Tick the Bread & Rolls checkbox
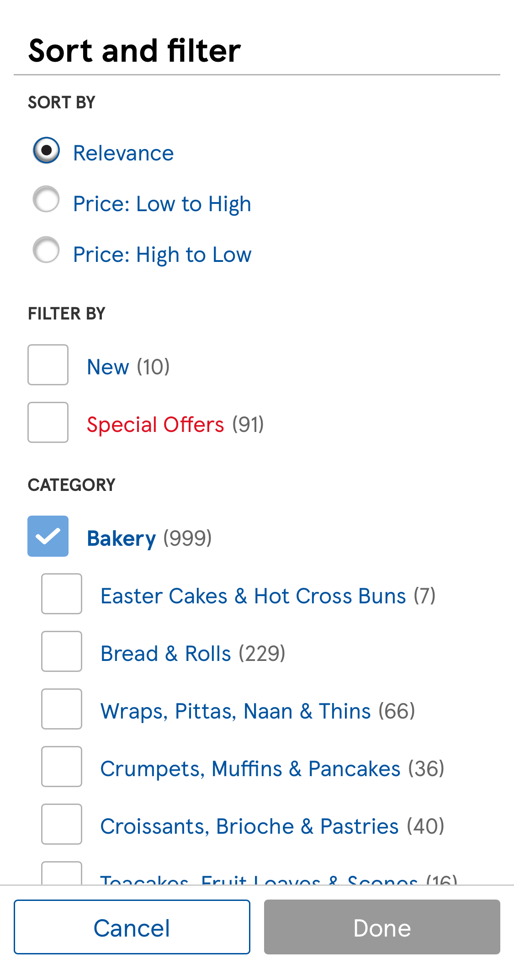514x980 pixels. tap(62, 651)
